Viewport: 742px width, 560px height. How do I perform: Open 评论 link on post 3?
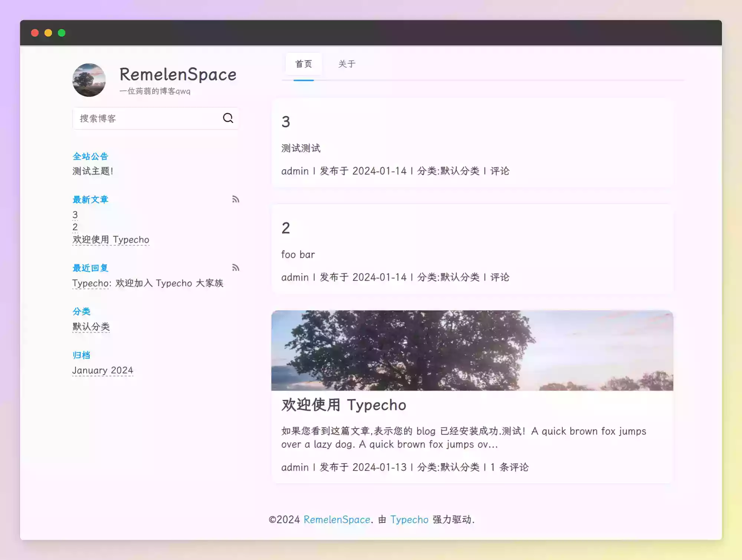pyautogui.click(x=500, y=171)
